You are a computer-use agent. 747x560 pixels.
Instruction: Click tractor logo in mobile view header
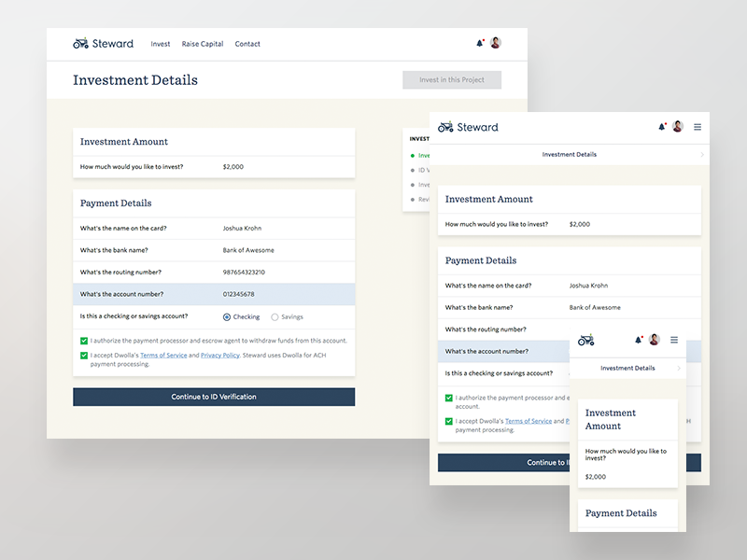(x=586, y=340)
